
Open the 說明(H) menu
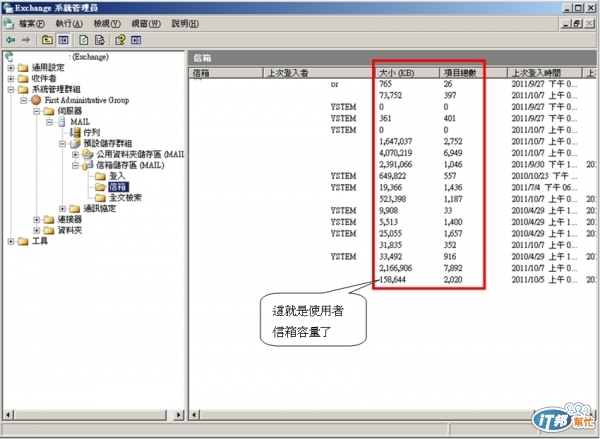pos(185,24)
